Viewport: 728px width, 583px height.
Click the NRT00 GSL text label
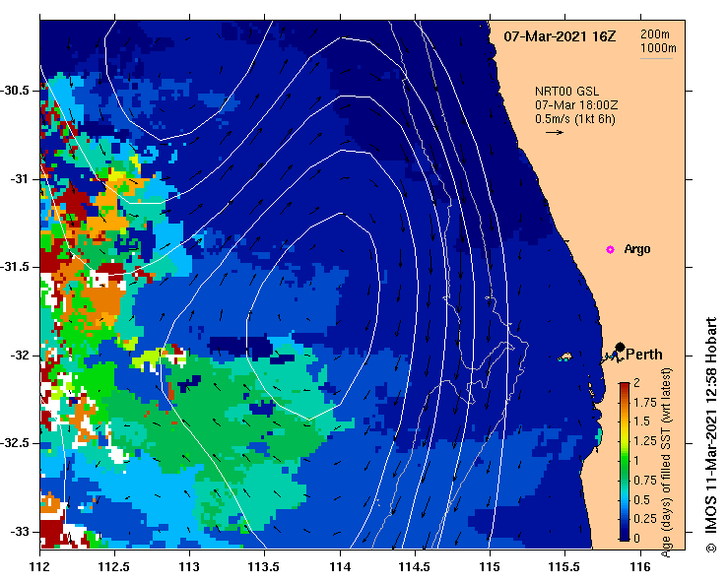pyautogui.click(x=566, y=92)
